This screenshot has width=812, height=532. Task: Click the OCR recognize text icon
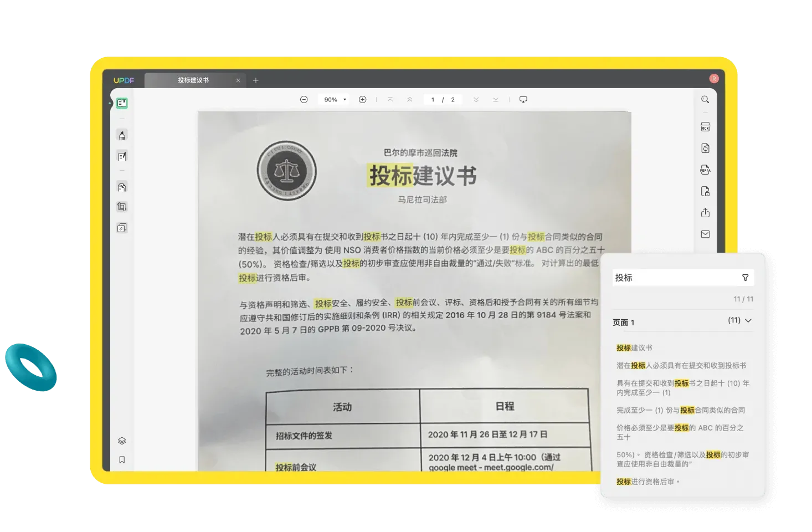pyautogui.click(x=705, y=127)
